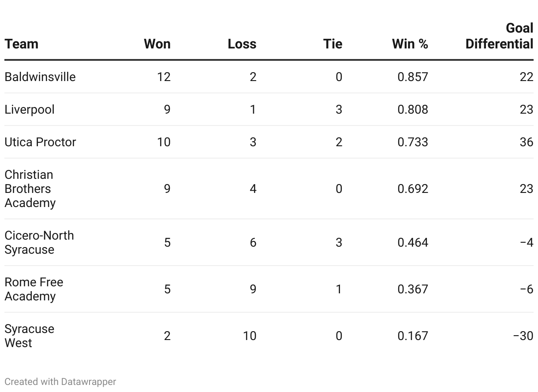Click Syracuse West's 10 losses cell
The width and height of the screenshot is (538, 392).
coord(250,336)
